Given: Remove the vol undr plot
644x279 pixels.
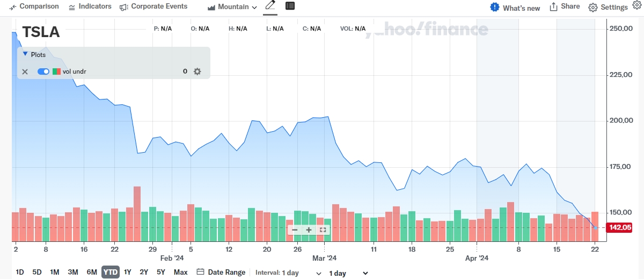Looking at the screenshot, I should (25, 71).
